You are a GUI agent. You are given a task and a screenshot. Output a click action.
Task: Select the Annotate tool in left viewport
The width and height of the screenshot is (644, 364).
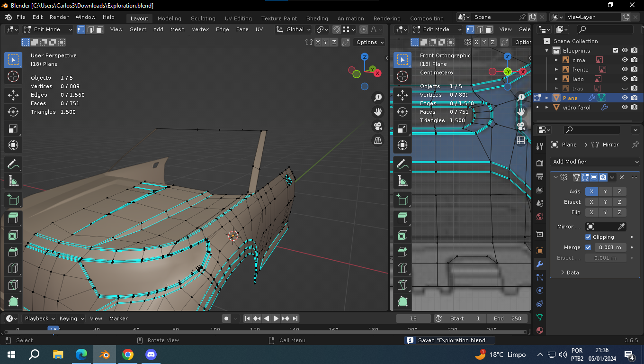13,164
